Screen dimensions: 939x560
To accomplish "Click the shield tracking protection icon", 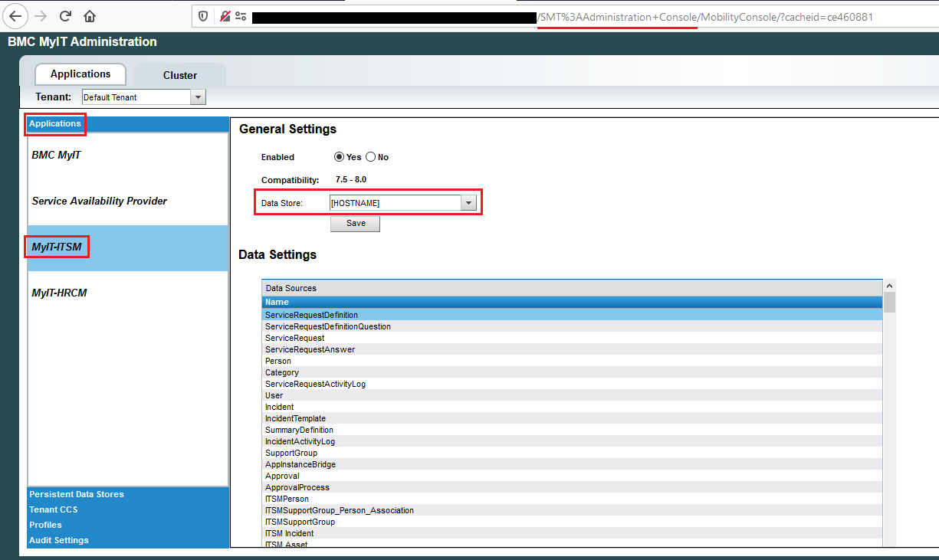I will (203, 16).
